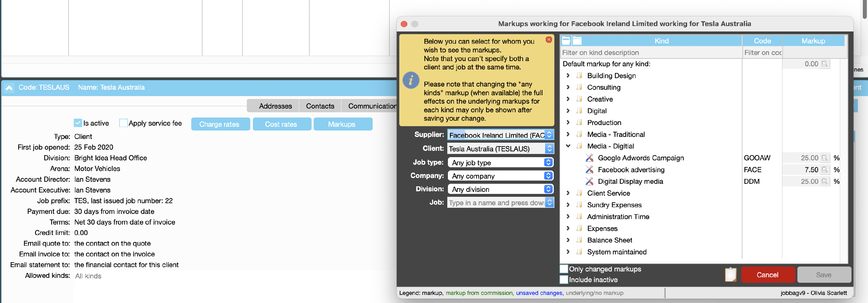This screenshot has width=868, height=303.
Task: Click the Sundry Expenses folder icon
Action: coord(580,205)
